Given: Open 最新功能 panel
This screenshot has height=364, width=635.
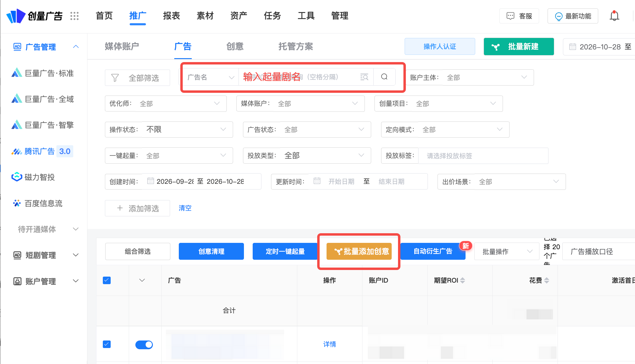Looking at the screenshot, I should point(573,16).
